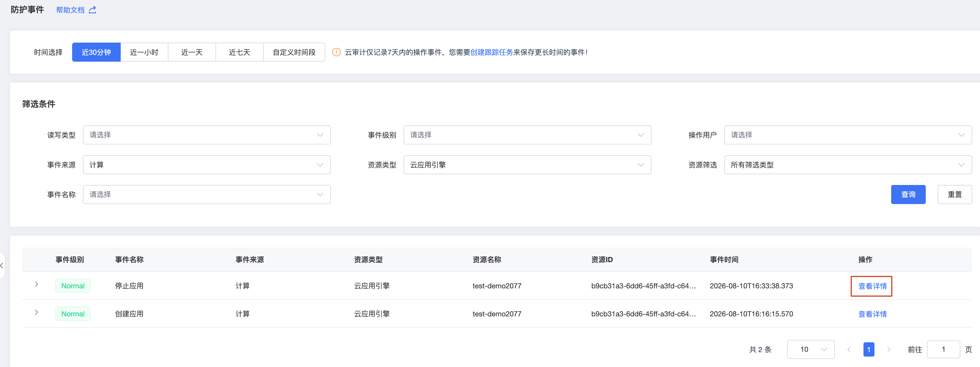Click the 事件时间 column header
Screen dimensions: 980x367
[x=724, y=259]
